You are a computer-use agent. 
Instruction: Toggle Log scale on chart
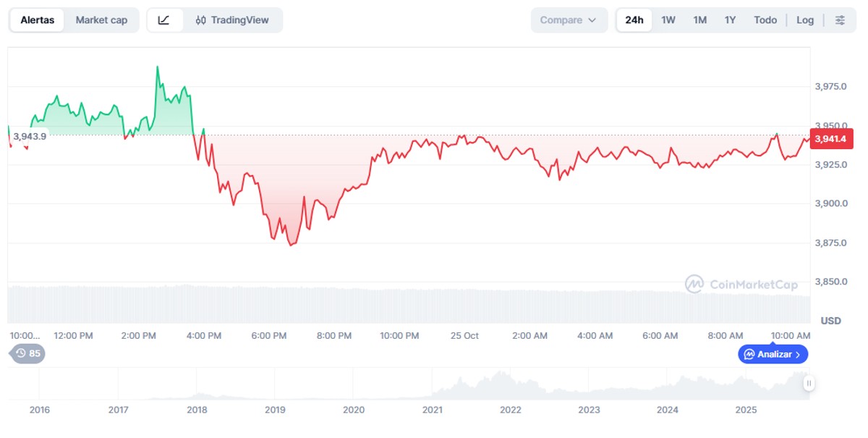pyautogui.click(x=805, y=20)
